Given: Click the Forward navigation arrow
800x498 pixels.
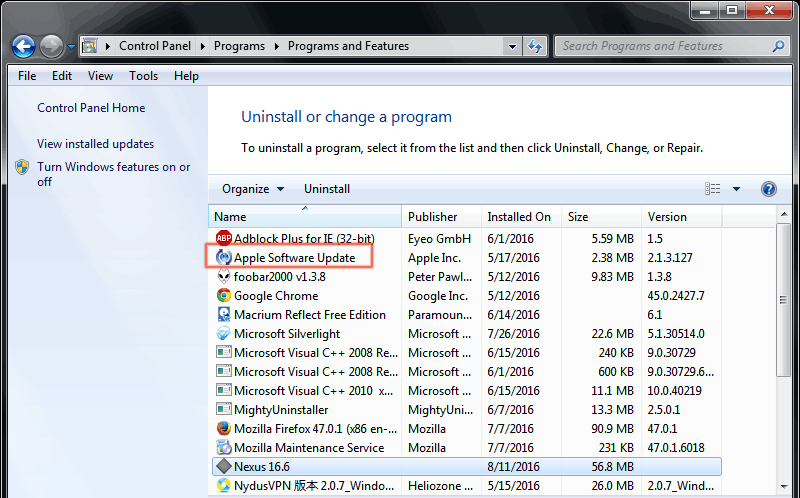Looking at the screenshot, I should pos(51,46).
